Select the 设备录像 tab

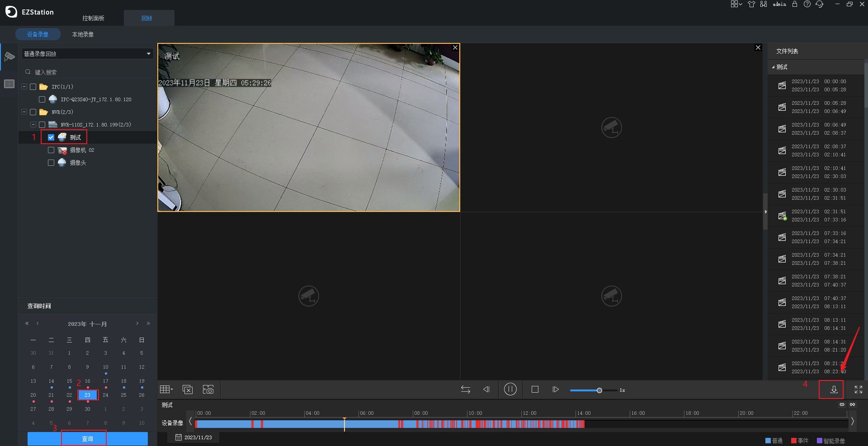38,34
